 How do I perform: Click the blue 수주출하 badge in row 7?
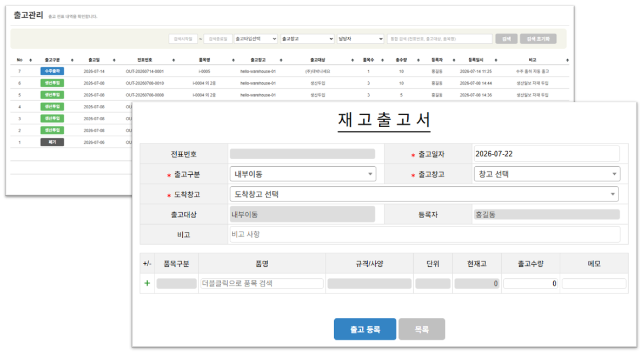pyautogui.click(x=52, y=71)
